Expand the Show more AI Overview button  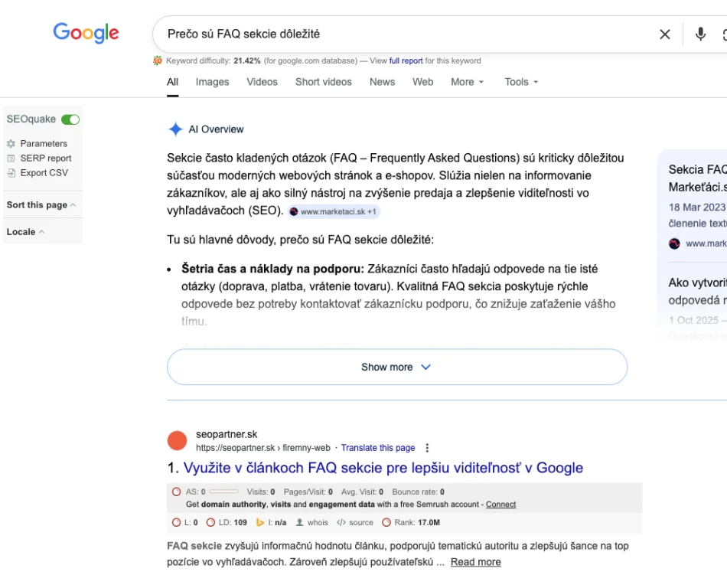point(396,367)
